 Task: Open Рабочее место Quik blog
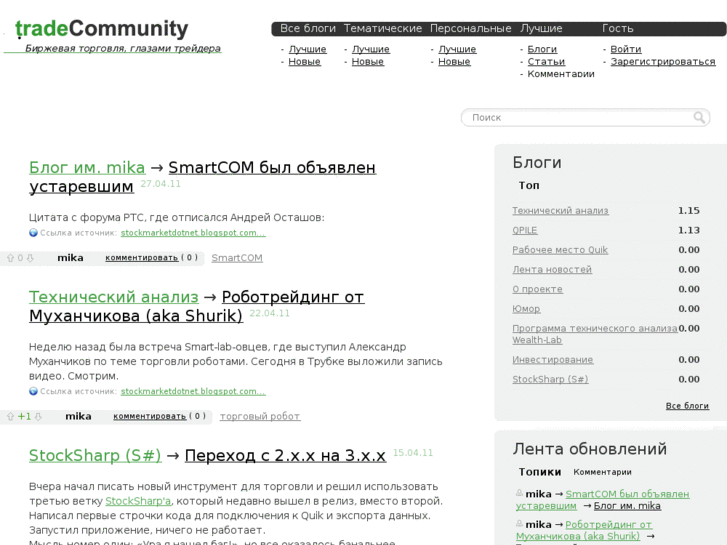[560, 250]
